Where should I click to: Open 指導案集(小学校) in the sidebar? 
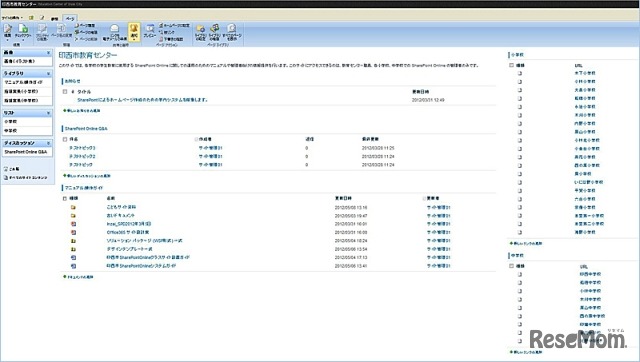(x=21, y=91)
